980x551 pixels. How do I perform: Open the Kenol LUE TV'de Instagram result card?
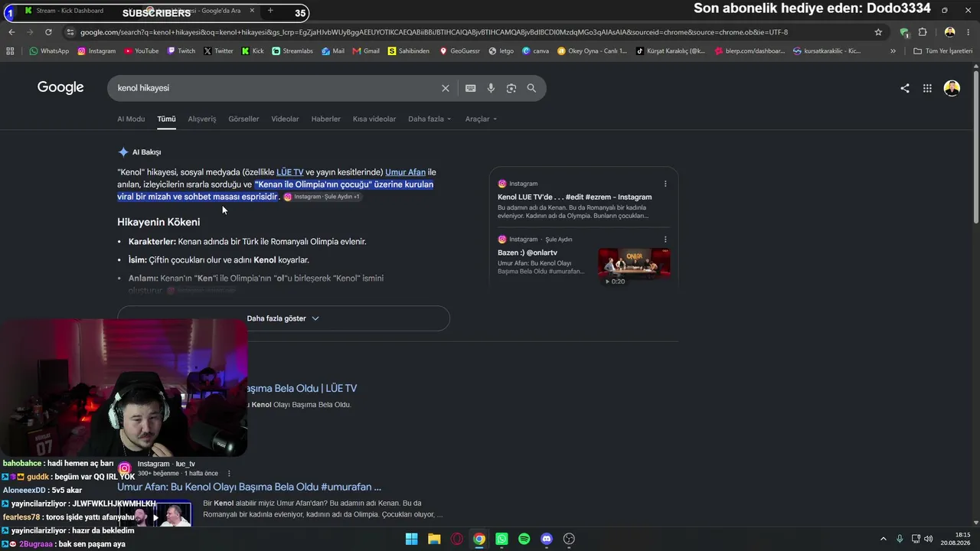[574, 197]
